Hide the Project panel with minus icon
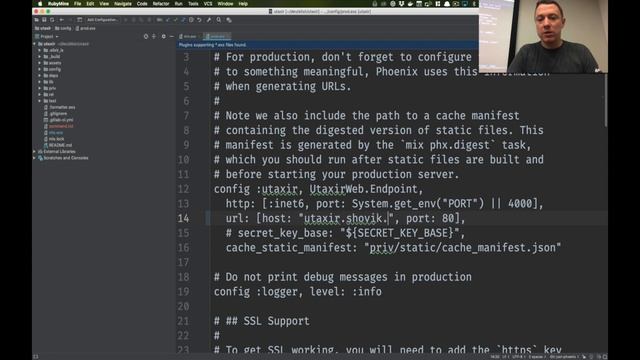This screenshot has width=640, height=360. (x=171, y=36)
